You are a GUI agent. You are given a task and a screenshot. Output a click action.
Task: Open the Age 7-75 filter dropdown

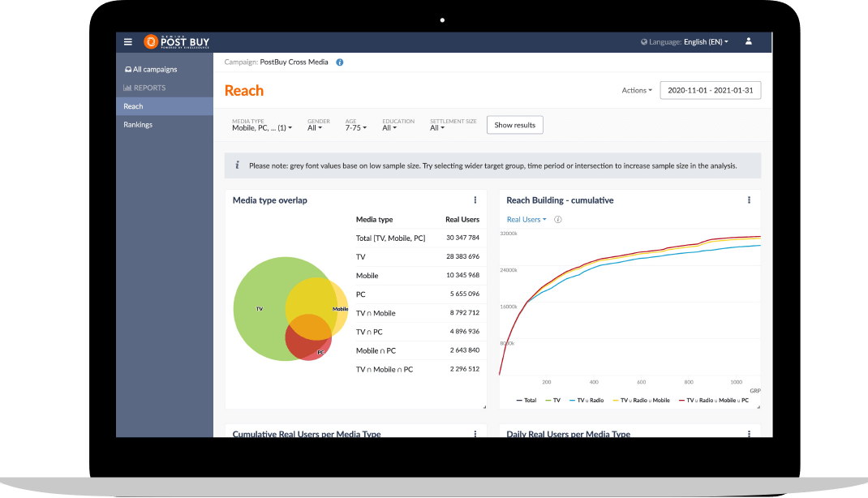(x=356, y=125)
